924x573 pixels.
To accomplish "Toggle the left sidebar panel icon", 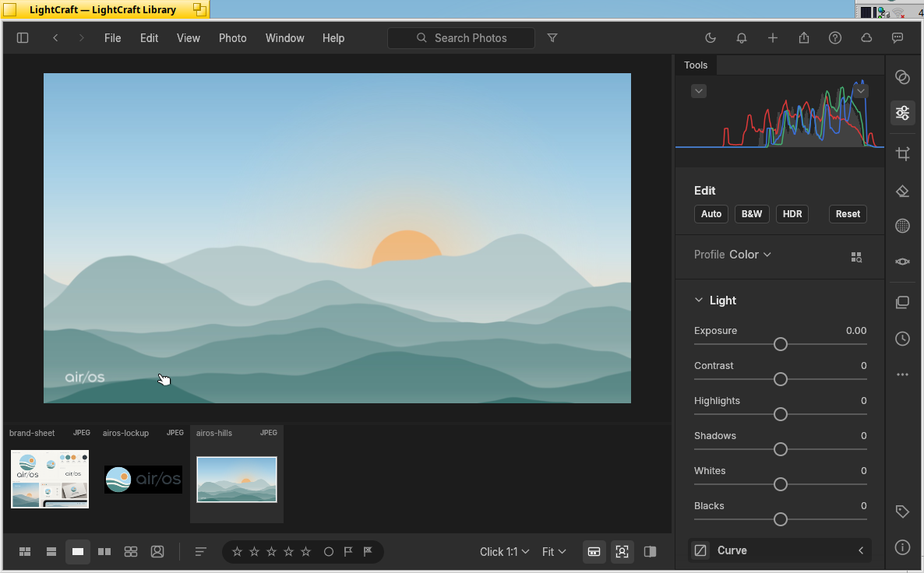I will pos(23,37).
